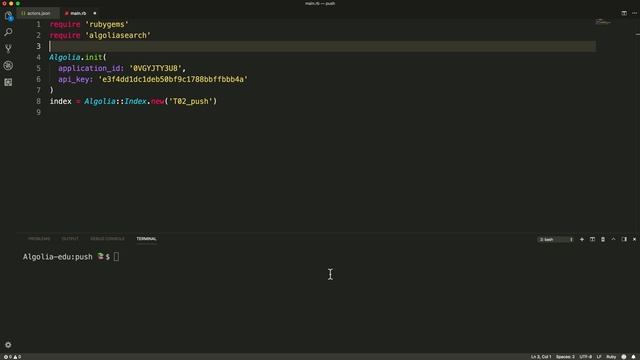640x360 pixels.
Task: Click the '0VGYJTY3U8' string value
Action: (x=156, y=68)
